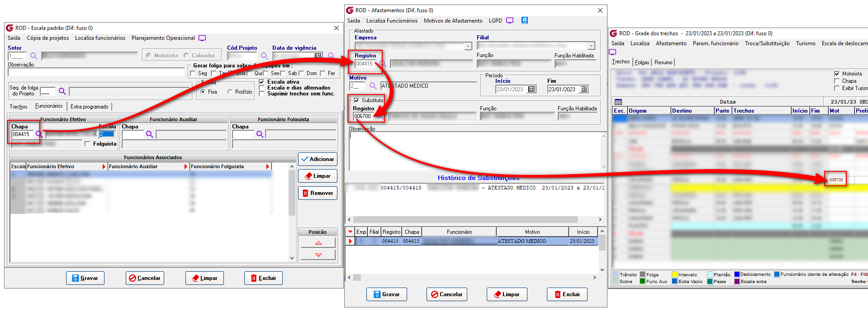Viewport: 868px width, 312px height.
Task: Enable Suprimir trechos sem func.
Action: coord(261,94)
